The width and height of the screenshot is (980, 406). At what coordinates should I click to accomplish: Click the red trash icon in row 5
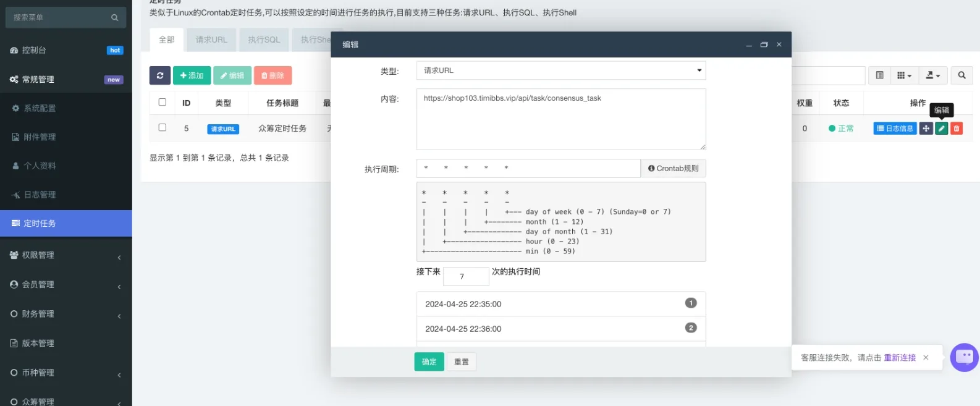tap(956, 129)
